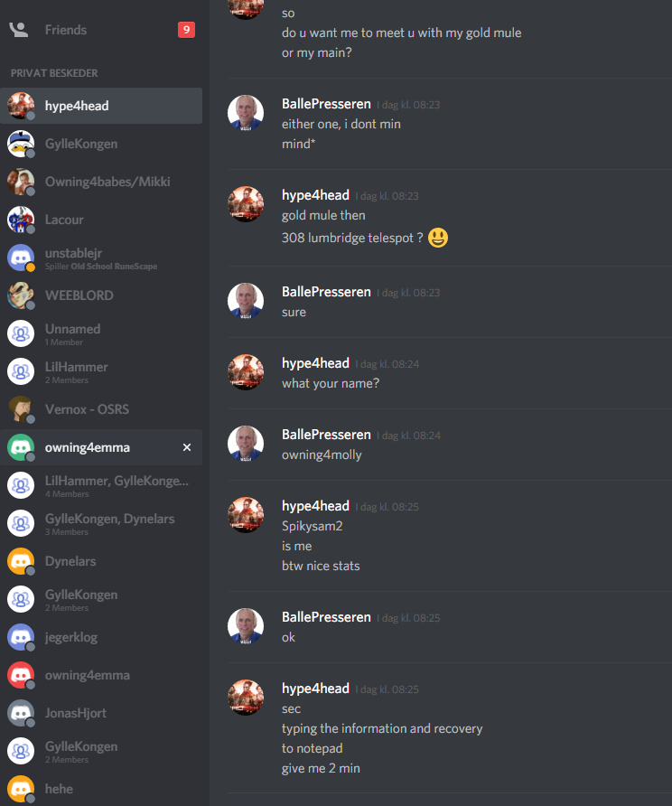Viewport: 672px width, 806px height.
Task: Open the Friends list icon
Action: [19, 30]
